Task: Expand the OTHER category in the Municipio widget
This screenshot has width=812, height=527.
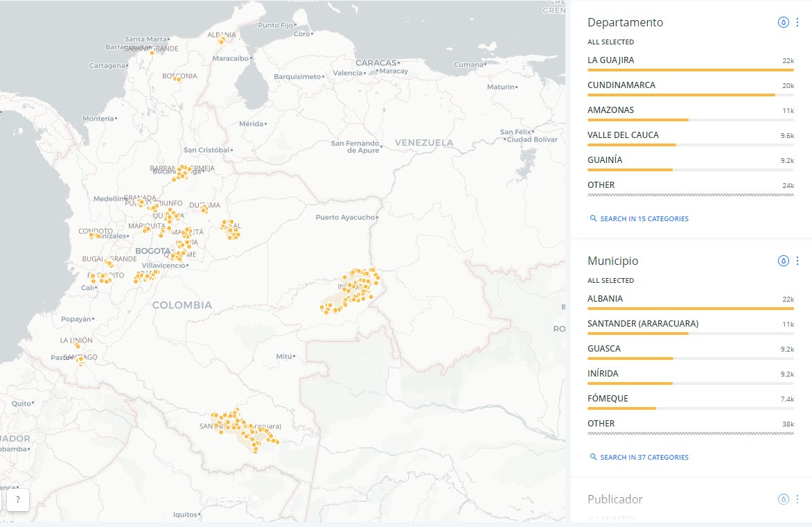Action: point(601,423)
